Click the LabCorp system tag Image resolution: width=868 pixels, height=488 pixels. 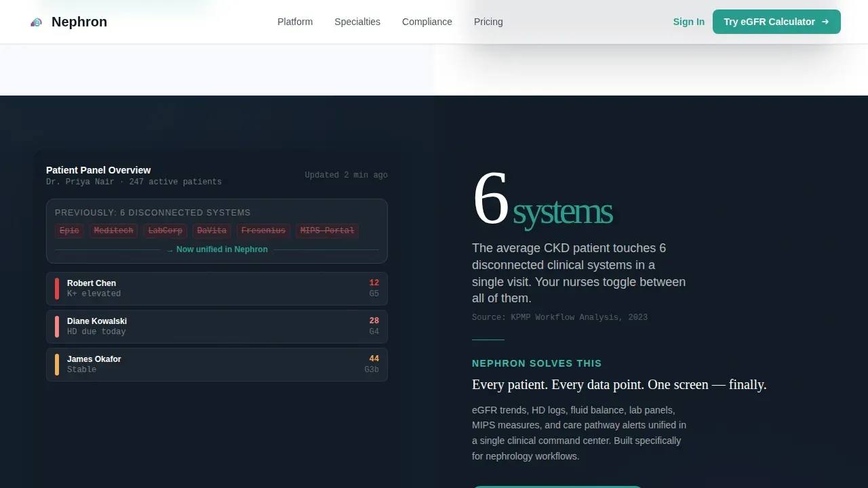click(165, 231)
